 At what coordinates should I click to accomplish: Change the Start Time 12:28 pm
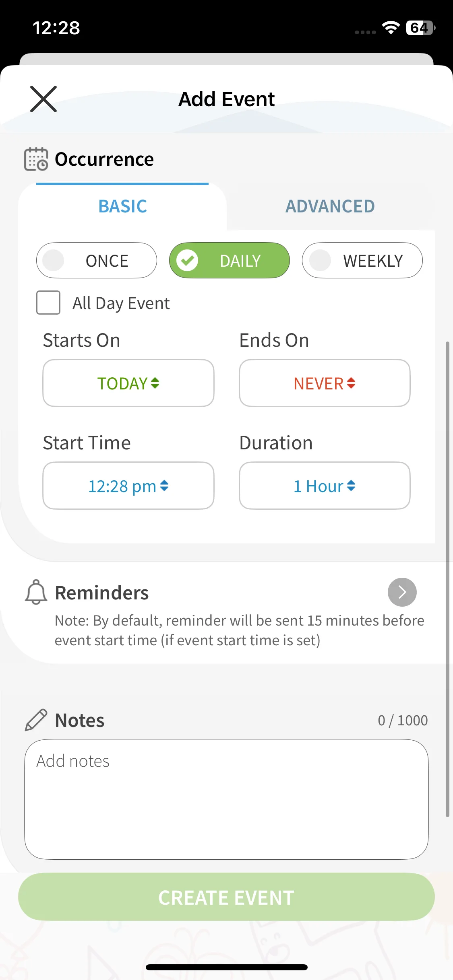(x=128, y=486)
